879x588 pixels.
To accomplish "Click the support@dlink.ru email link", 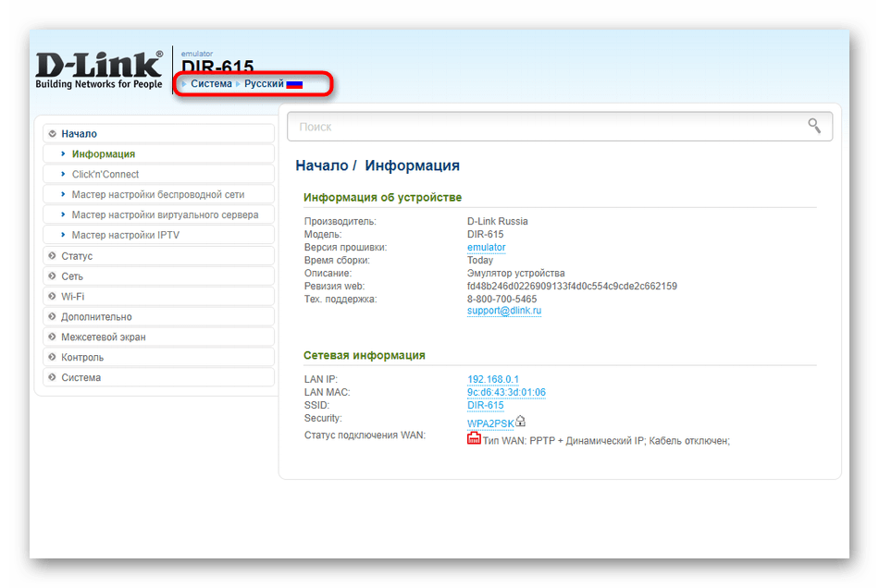I will (504, 311).
